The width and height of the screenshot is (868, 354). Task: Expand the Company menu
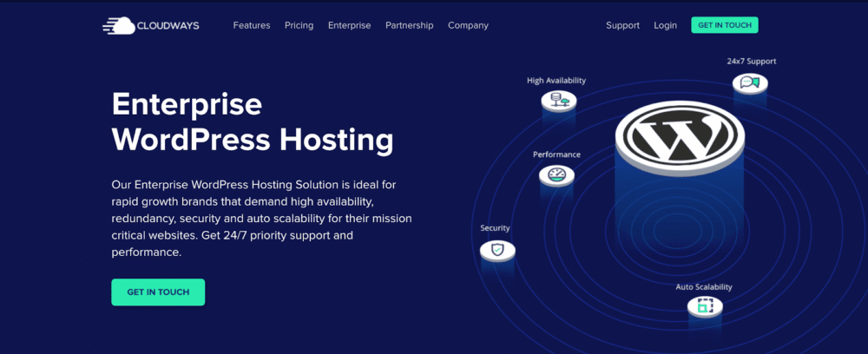point(468,26)
